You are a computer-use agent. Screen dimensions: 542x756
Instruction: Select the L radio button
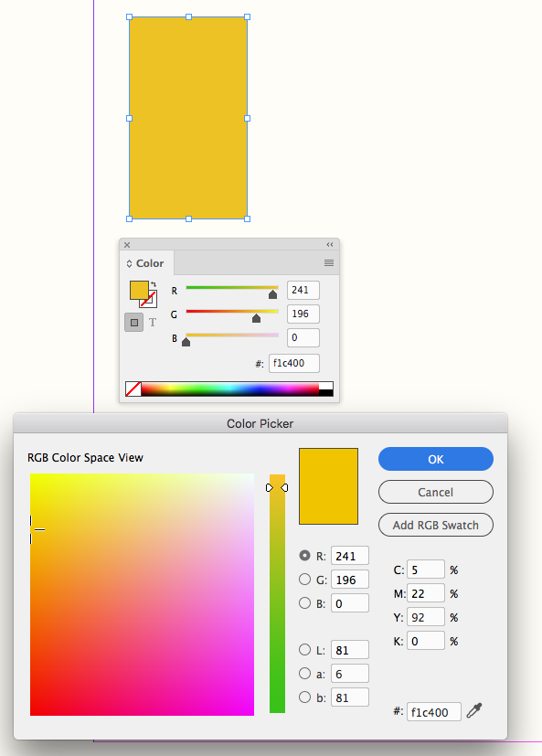point(305,650)
